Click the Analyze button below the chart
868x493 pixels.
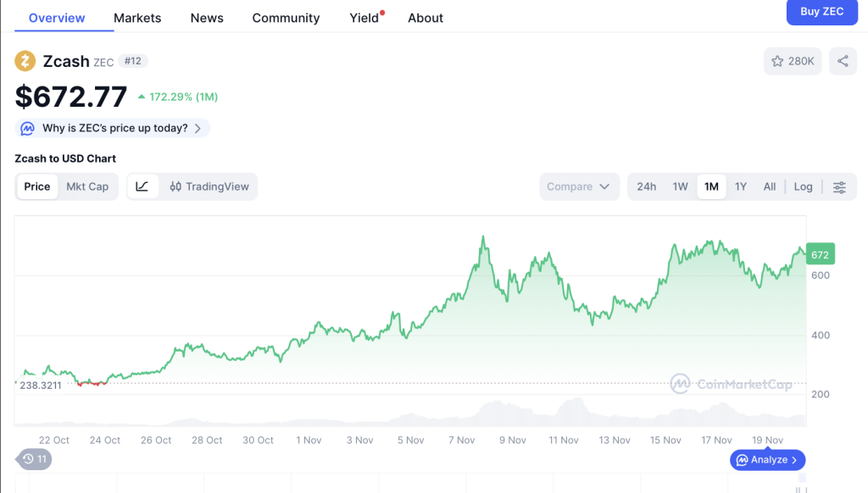coord(767,460)
